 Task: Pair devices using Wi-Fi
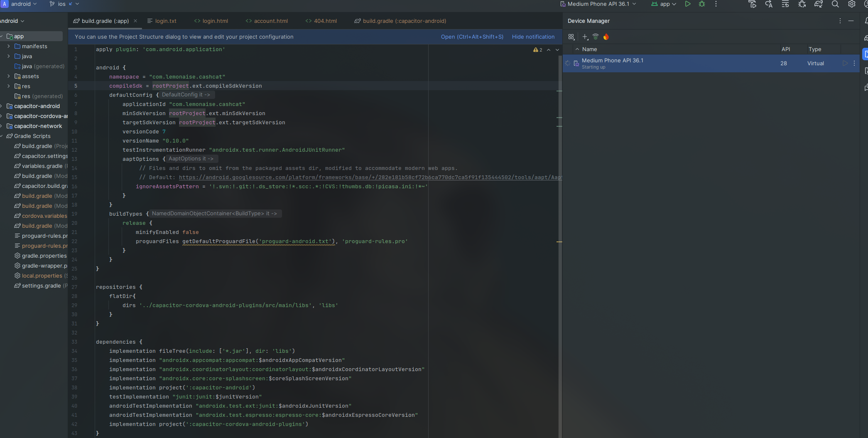point(596,37)
